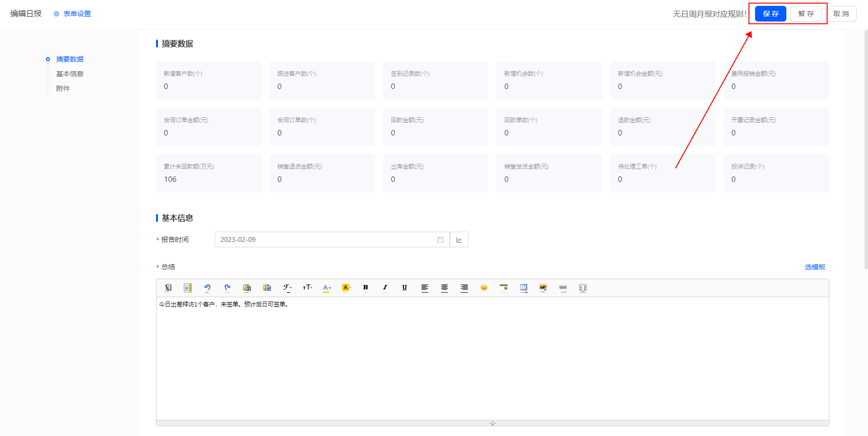This screenshot has width=868, height=436.
Task: Open the text color dropdown
Action: pos(327,288)
